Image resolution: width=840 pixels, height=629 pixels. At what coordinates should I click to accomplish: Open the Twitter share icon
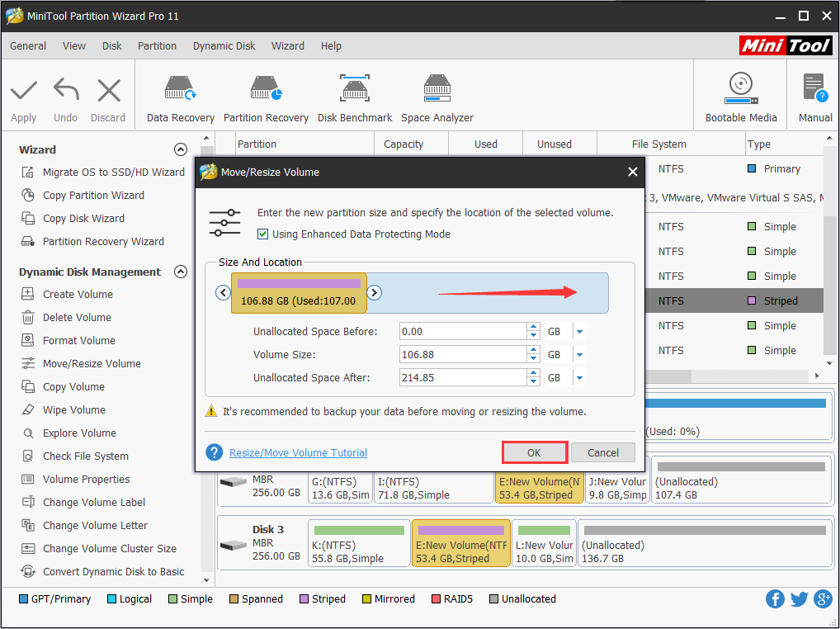(x=799, y=599)
